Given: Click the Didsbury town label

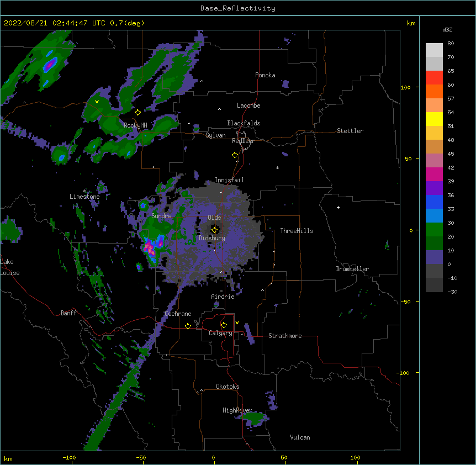Looking at the screenshot, I should click(x=212, y=238).
